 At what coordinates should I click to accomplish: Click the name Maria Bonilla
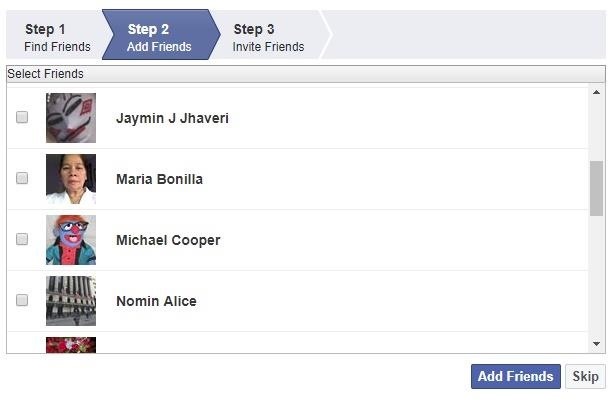coord(160,179)
